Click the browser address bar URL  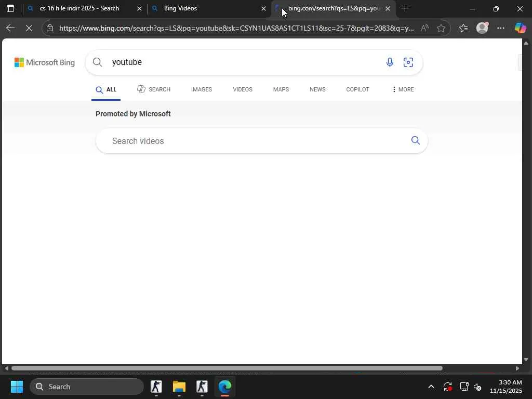coord(236,28)
